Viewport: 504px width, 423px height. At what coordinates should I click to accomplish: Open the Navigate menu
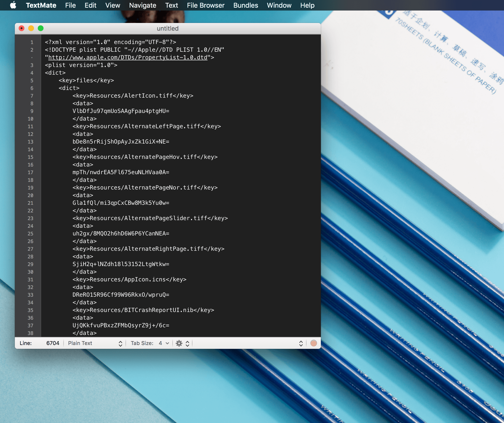click(x=142, y=5)
